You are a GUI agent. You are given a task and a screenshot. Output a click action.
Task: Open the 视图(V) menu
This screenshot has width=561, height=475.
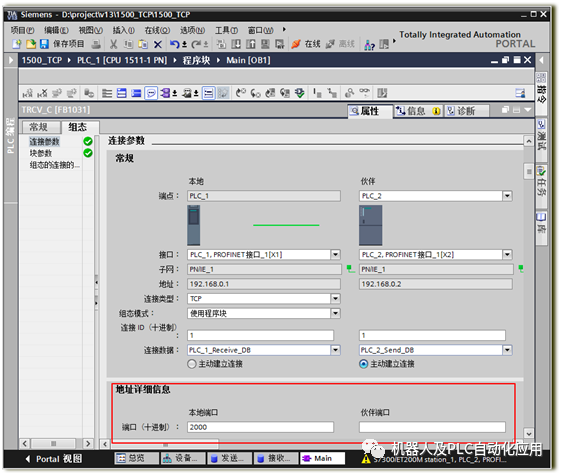click(x=91, y=31)
